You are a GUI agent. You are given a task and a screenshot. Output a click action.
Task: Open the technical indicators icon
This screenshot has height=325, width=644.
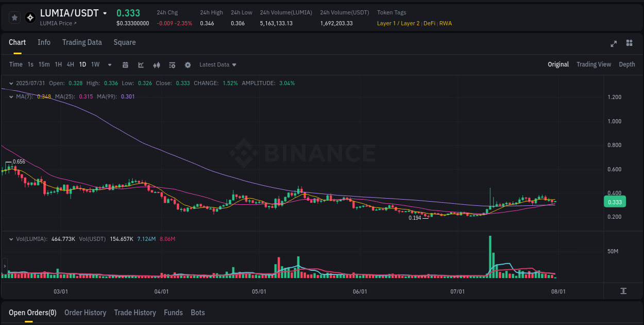pyautogui.click(x=172, y=64)
